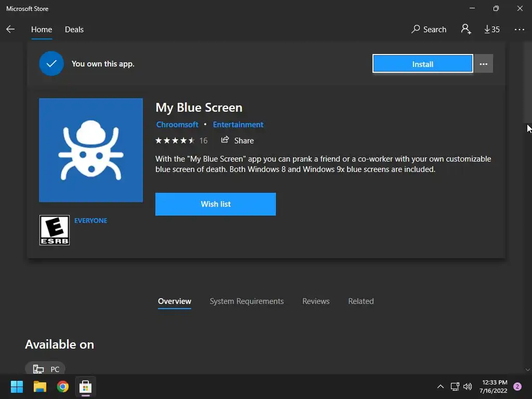
Task: Switch to the Related tab
Action: [361, 301]
